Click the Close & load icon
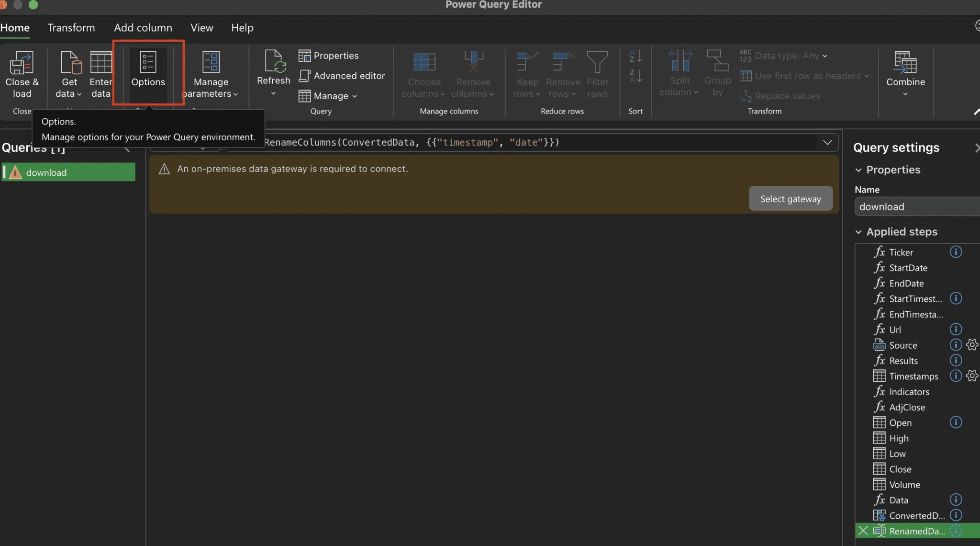 pos(22,63)
